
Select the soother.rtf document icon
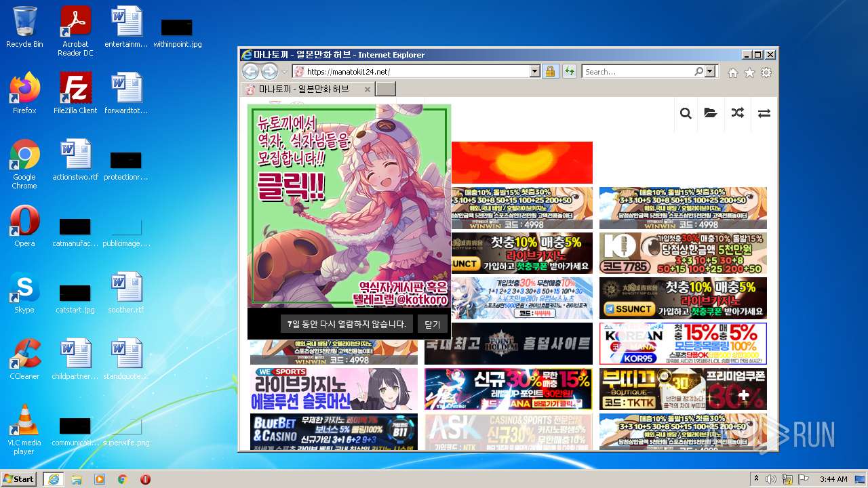pyautogui.click(x=126, y=293)
